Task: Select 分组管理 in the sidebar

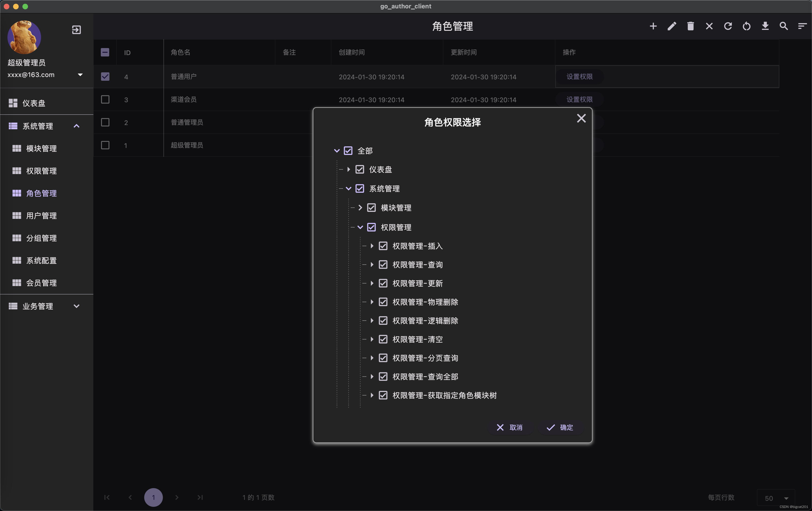Action: tap(42, 238)
